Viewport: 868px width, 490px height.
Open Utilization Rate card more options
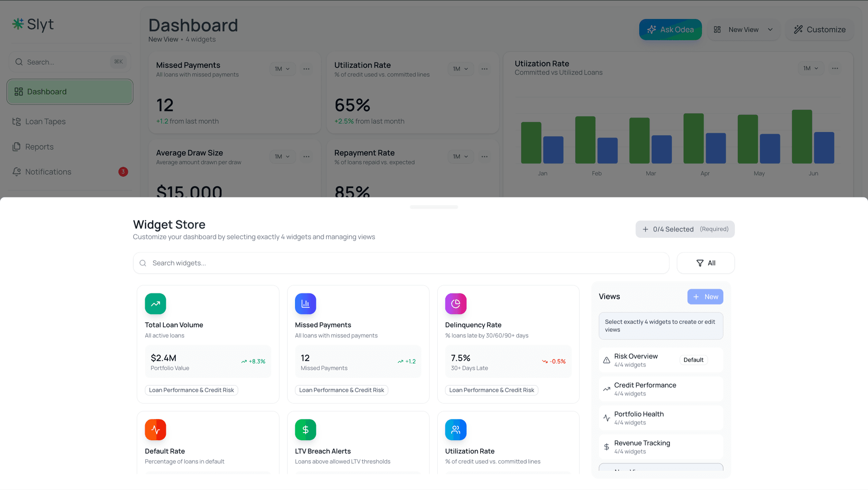pyautogui.click(x=485, y=69)
